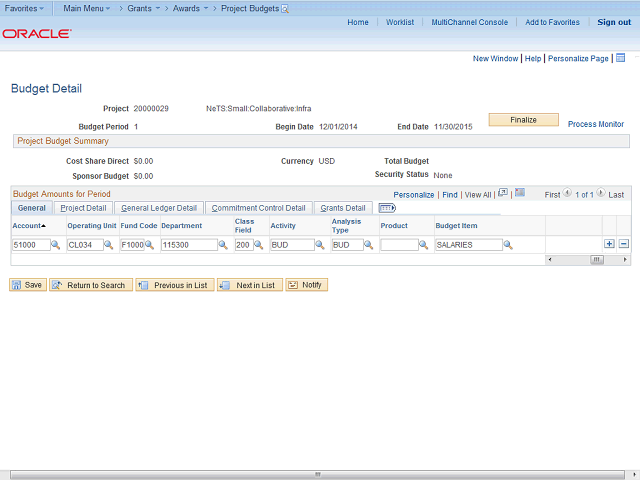The width and height of the screenshot is (640, 480).
Task: Open the Process Monitor link
Action: tap(595, 124)
